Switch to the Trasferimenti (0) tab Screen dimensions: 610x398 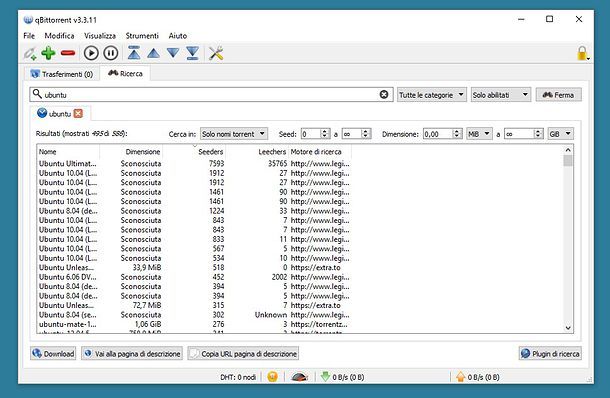point(62,74)
